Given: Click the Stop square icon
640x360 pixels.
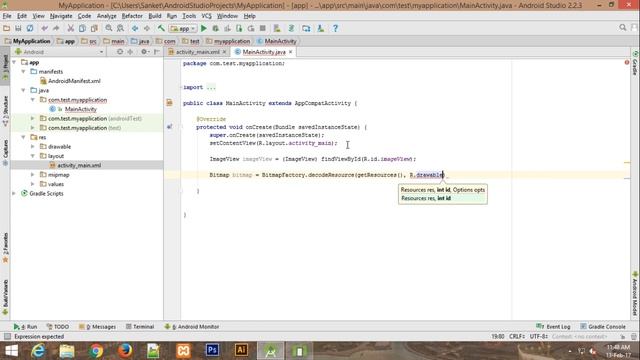Looking at the screenshot, I should pyautogui.click(x=263, y=28).
